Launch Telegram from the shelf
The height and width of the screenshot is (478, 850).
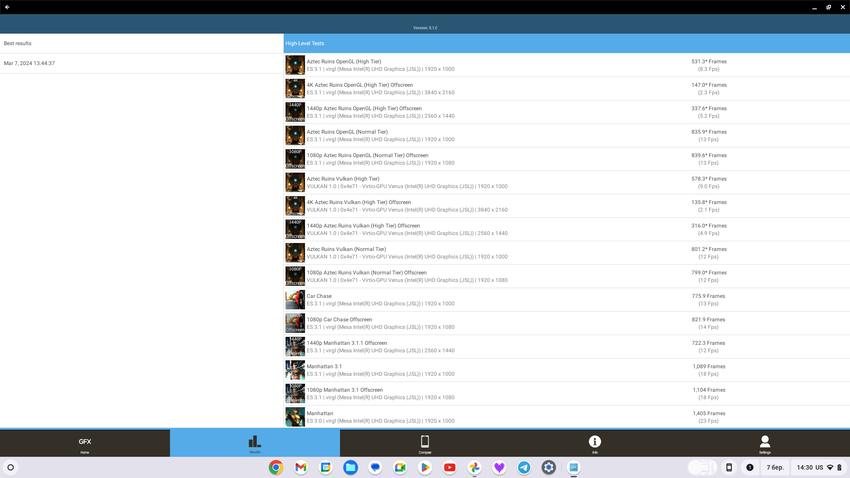pos(524,467)
